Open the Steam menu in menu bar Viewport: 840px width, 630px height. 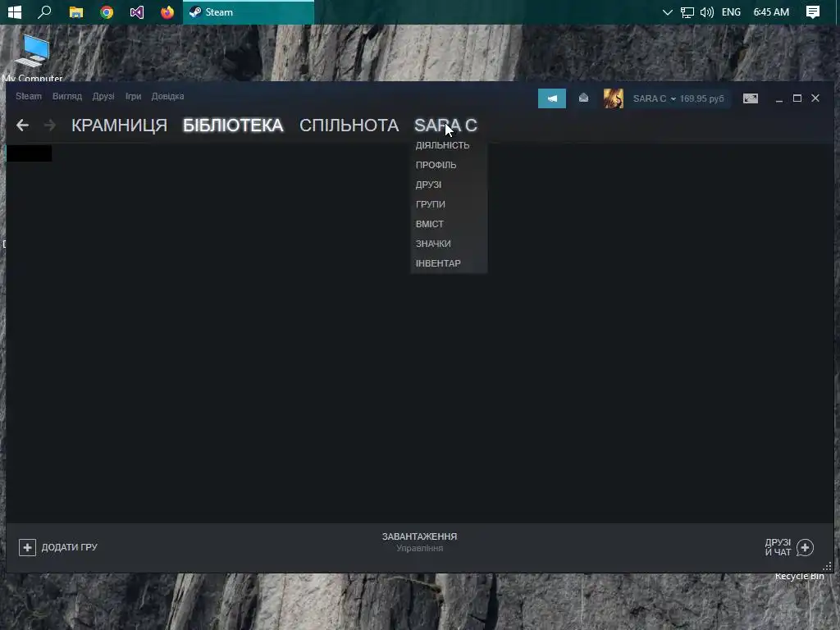point(29,97)
